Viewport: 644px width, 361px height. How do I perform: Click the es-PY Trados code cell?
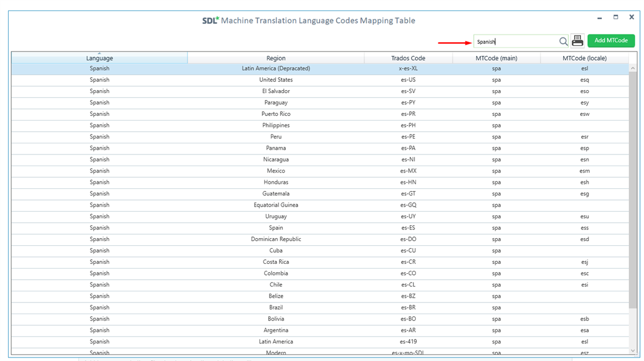click(408, 102)
